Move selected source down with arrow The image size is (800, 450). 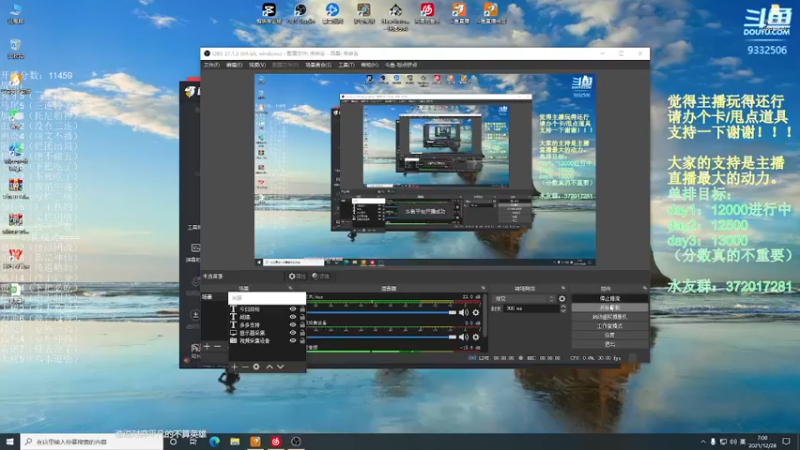click(x=280, y=367)
